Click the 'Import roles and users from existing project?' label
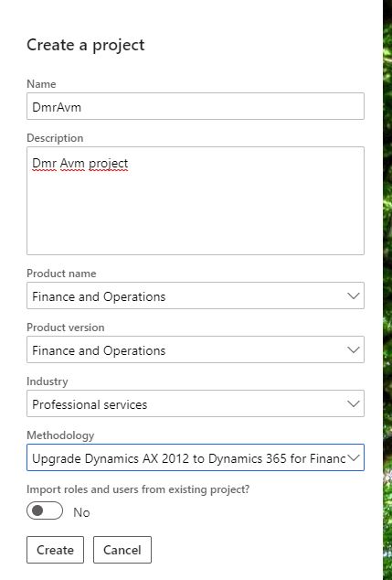392x580 pixels. click(x=138, y=489)
